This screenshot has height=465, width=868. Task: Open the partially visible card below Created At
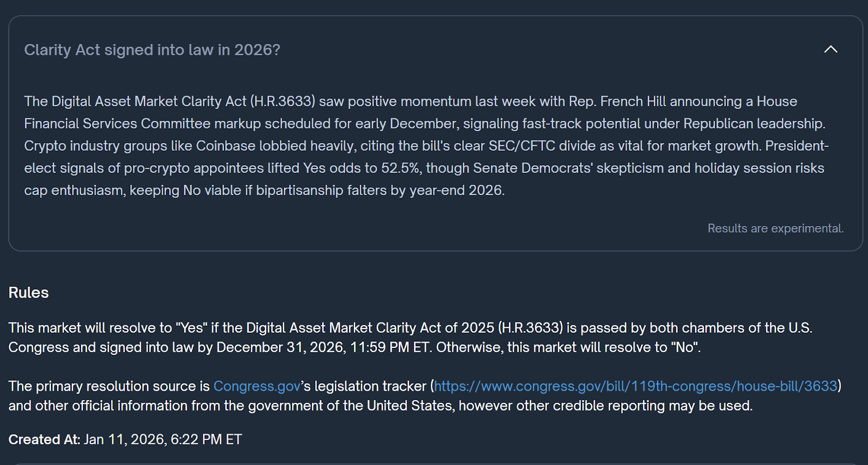[x=434, y=462]
